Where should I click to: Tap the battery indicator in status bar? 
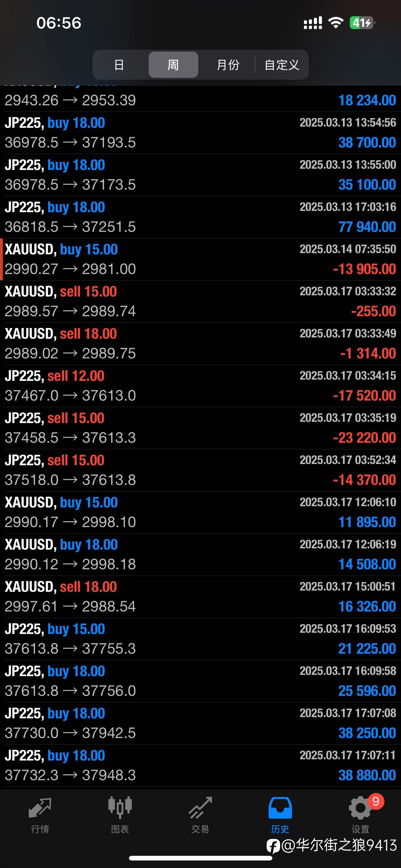point(362,23)
